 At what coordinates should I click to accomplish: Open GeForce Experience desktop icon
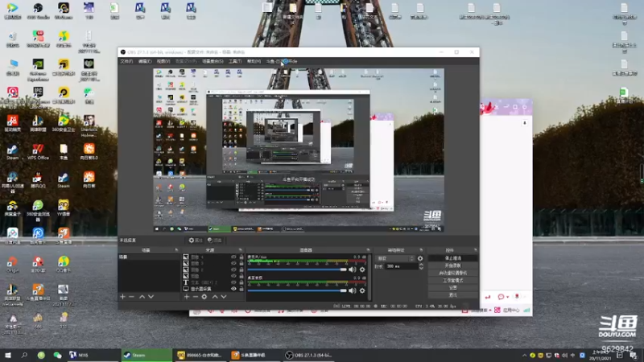pos(38,69)
